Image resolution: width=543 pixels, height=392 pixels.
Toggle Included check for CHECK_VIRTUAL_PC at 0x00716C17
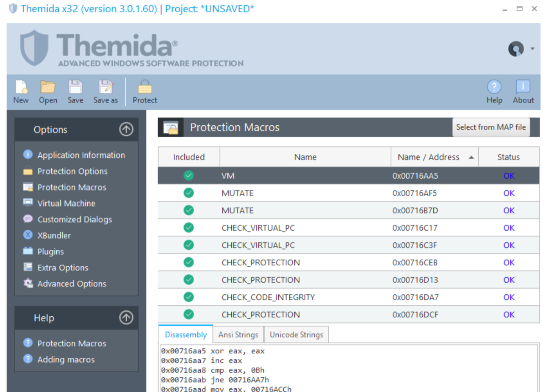coord(189,227)
